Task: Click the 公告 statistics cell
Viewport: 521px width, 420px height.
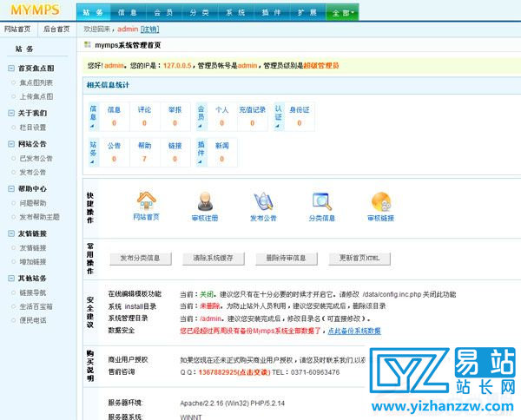Action: click(x=114, y=153)
